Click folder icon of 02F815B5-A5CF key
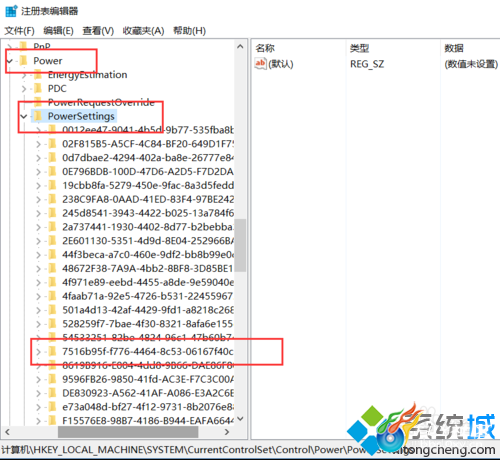500x460 pixels. pyautogui.click(x=52, y=144)
